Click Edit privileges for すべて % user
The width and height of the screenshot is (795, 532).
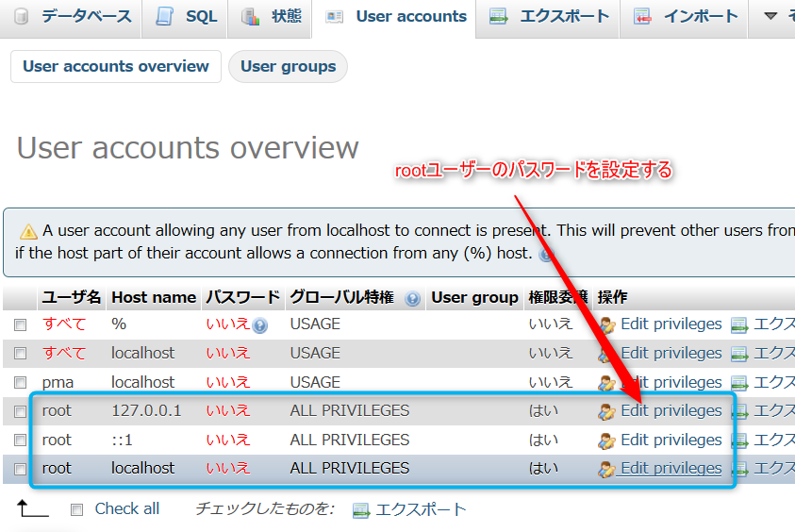(x=671, y=324)
